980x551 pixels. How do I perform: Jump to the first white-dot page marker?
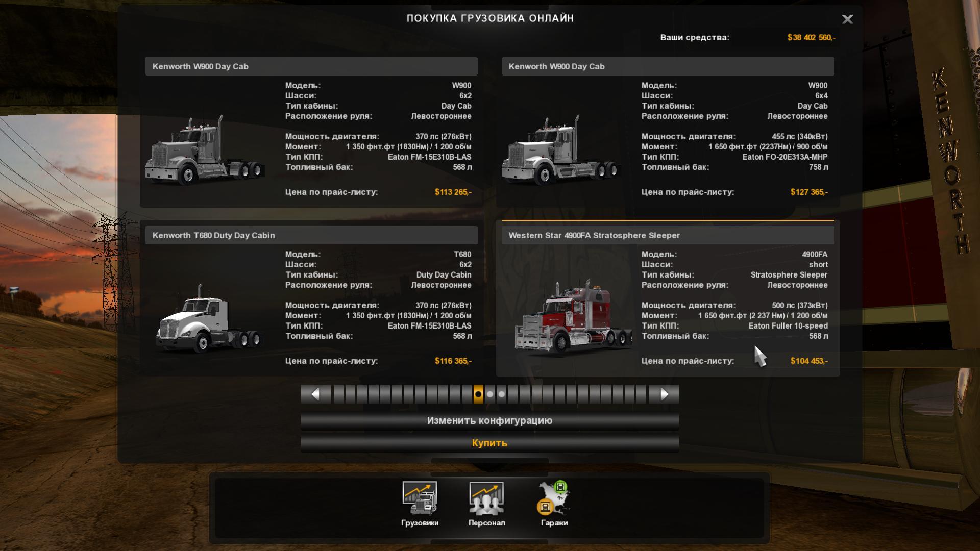[490, 394]
